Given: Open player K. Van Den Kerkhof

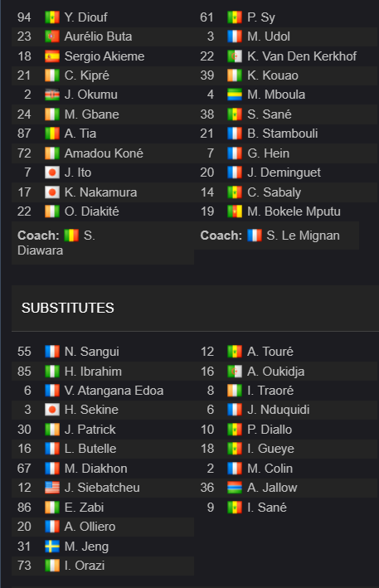Looking at the screenshot, I should [x=302, y=56].
